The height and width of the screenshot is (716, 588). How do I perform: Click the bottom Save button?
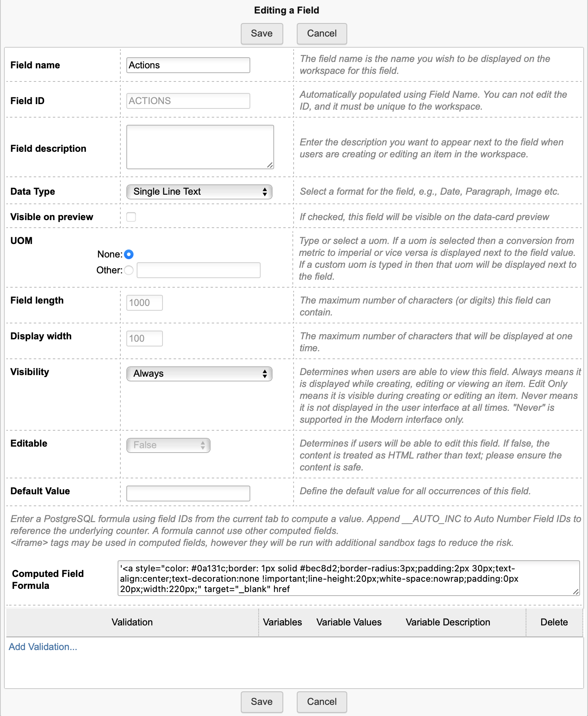click(x=261, y=702)
